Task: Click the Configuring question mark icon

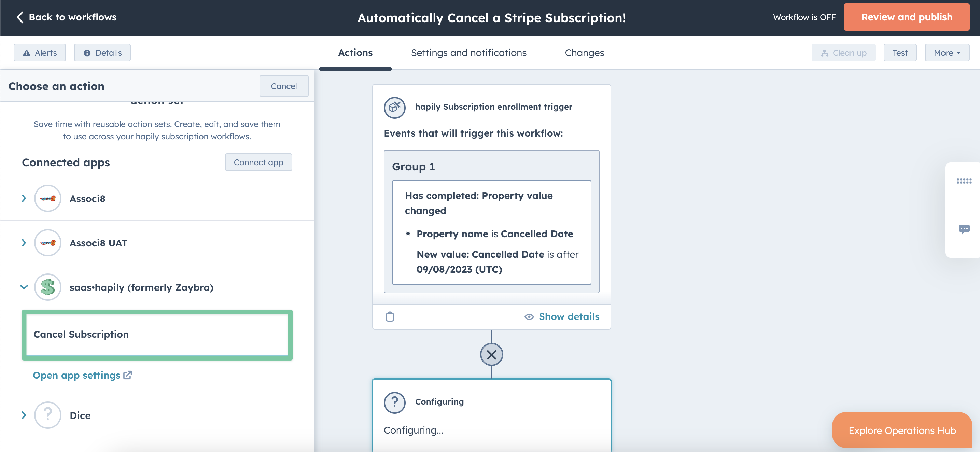Action: click(394, 402)
